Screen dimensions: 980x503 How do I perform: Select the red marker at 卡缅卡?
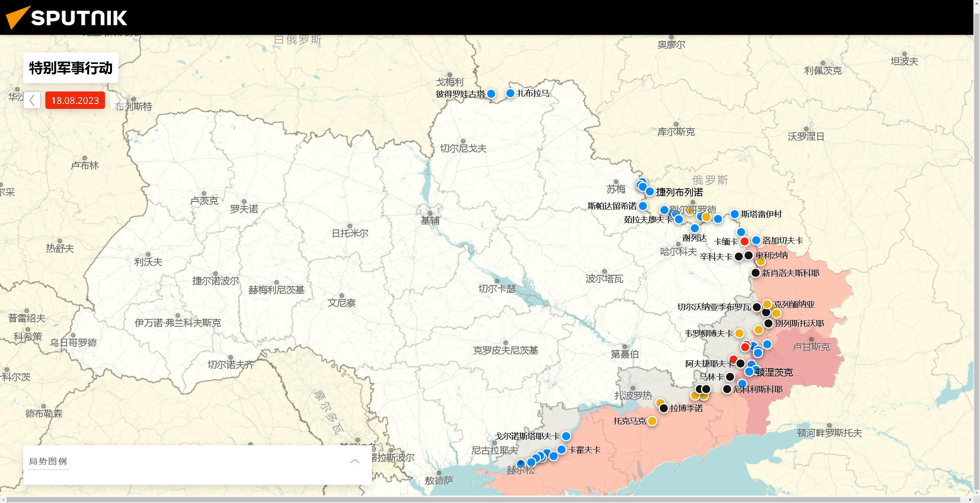[x=744, y=241]
